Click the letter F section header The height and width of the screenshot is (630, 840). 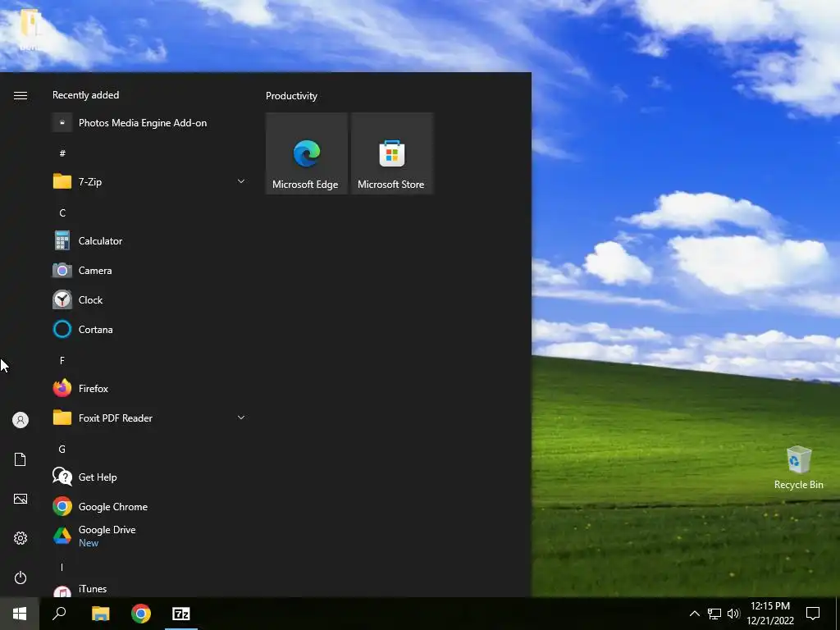[x=62, y=361]
